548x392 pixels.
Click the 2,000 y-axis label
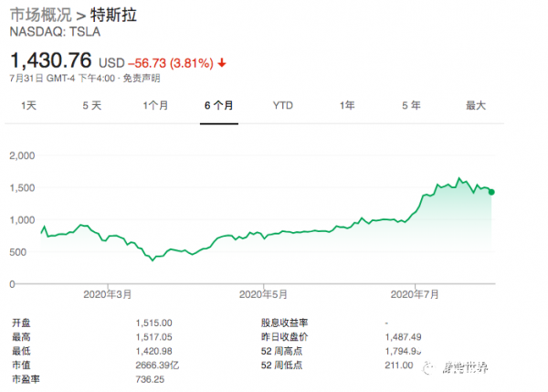[x=22, y=155]
